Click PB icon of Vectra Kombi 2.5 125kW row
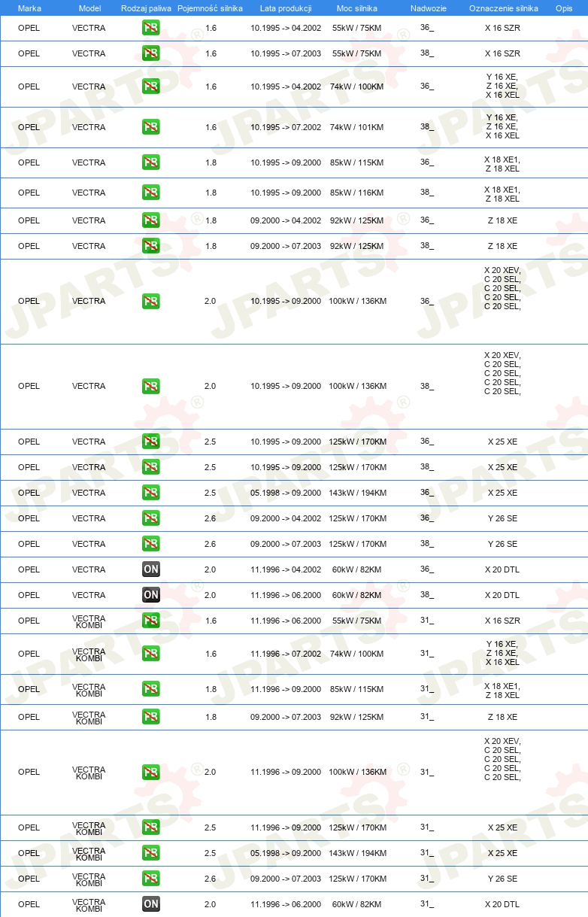Screen dimensions: 588x917 [150, 827]
